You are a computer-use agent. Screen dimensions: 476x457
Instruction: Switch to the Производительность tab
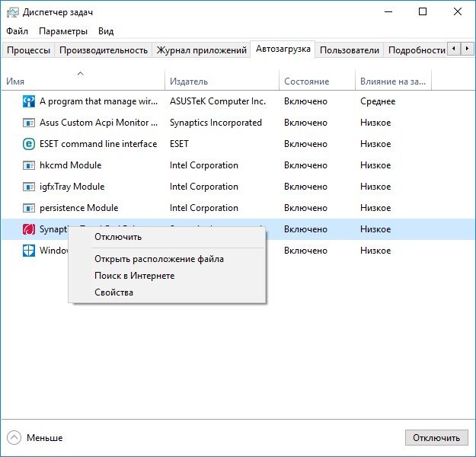[x=104, y=50]
